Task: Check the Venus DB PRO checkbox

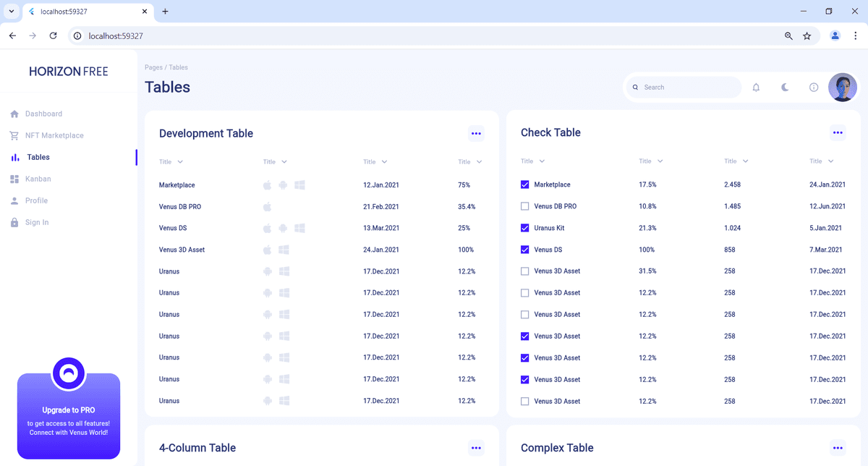Action: tap(525, 206)
